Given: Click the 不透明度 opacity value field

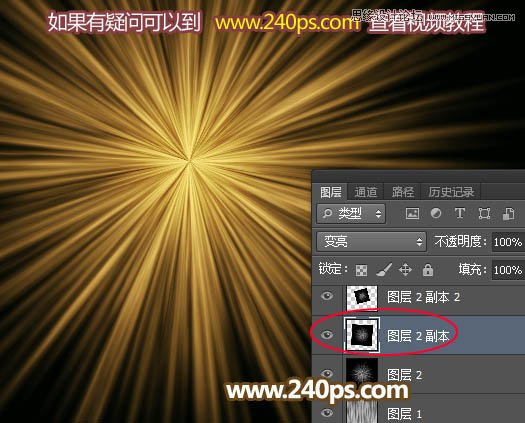Looking at the screenshot, I should pyautogui.click(x=508, y=242).
